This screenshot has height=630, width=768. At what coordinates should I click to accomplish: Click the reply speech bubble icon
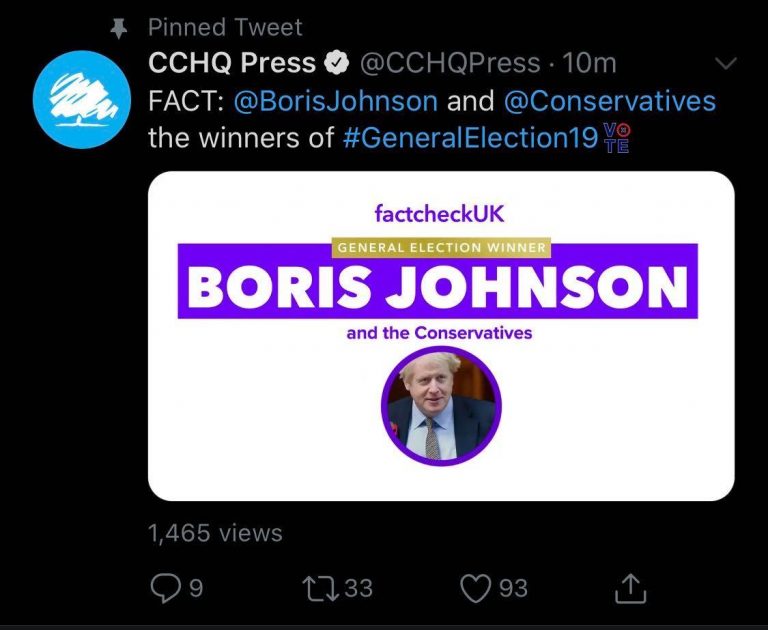(x=164, y=589)
